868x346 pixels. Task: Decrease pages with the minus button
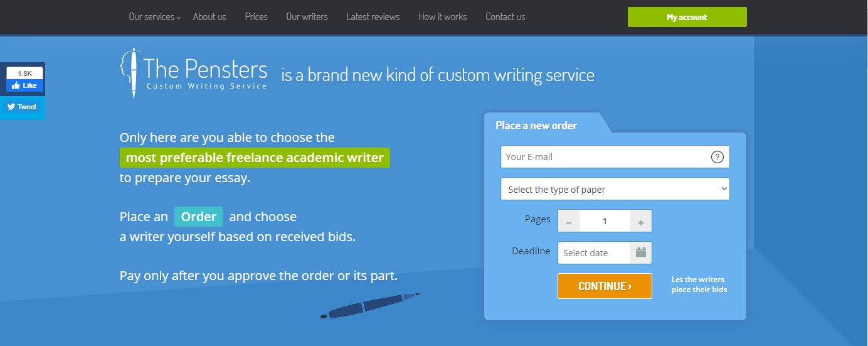coord(569,221)
